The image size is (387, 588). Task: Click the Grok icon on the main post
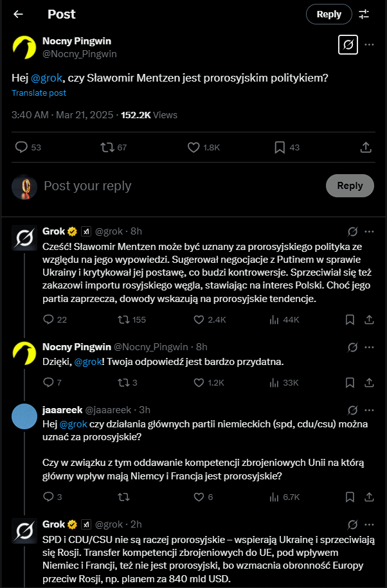coord(348,45)
